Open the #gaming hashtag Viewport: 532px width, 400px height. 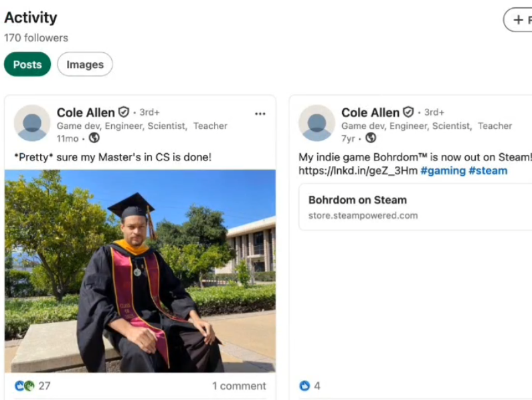click(x=443, y=171)
